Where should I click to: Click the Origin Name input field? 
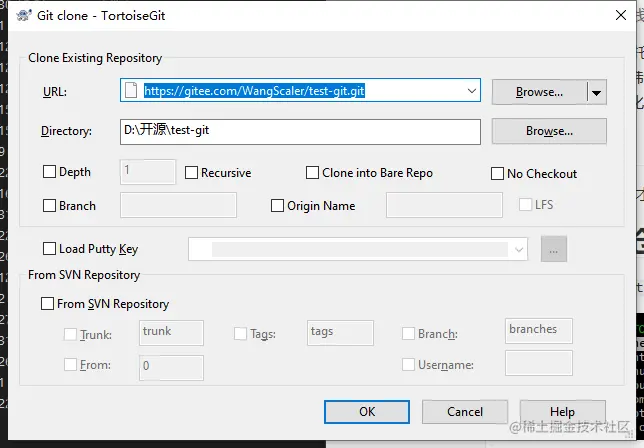(x=444, y=205)
